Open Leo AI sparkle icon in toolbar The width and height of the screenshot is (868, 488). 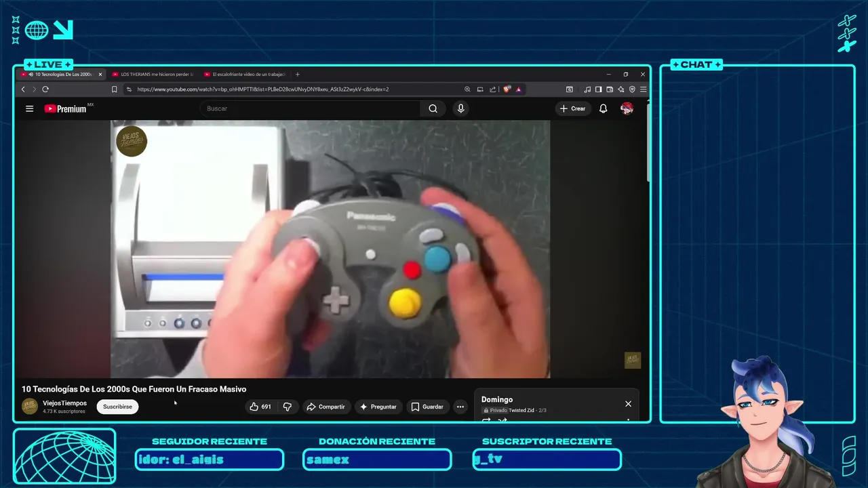(x=621, y=89)
